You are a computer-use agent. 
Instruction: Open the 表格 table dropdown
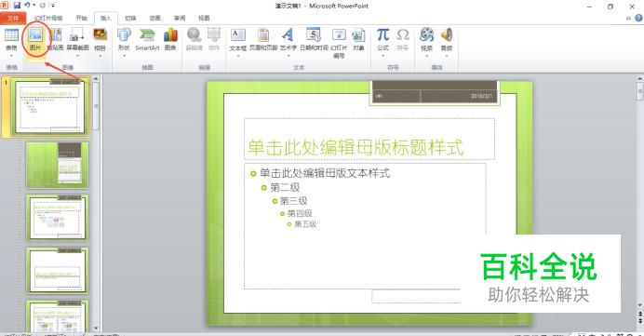(11, 56)
